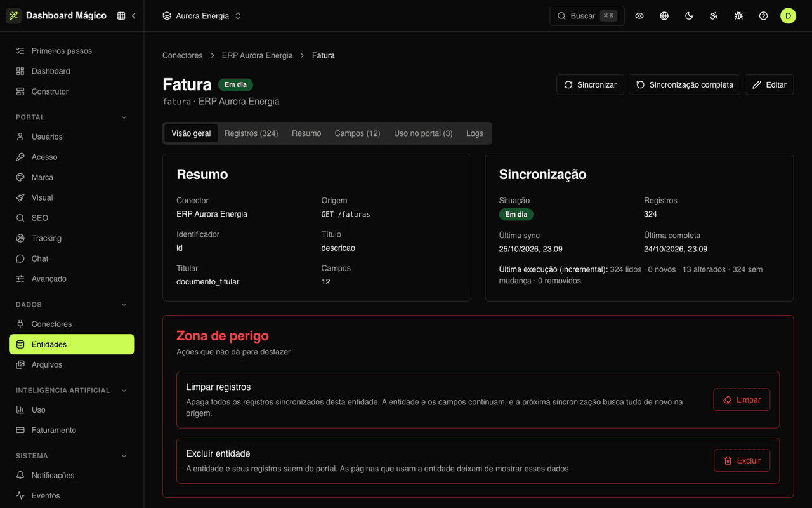This screenshot has height=508, width=812.
Task: Go to Primeiros passos in the sidebar
Action: tap(72, 51)
